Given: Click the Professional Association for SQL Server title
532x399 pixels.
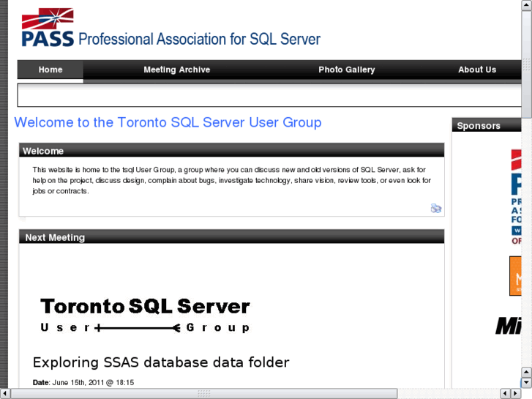Looking at the screenshot, I should click(x=199, y=39).
